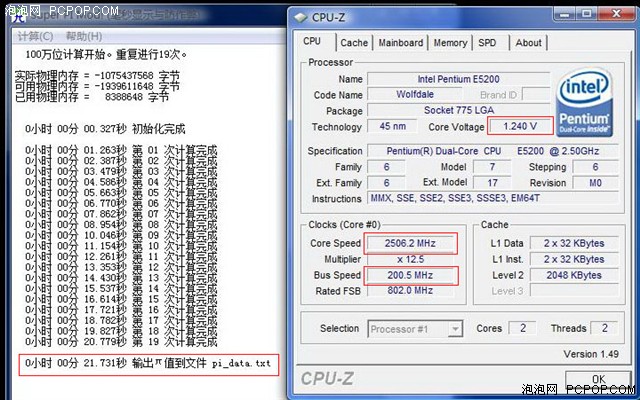Click the Ext. Model value 17

[x=492, y=182]
